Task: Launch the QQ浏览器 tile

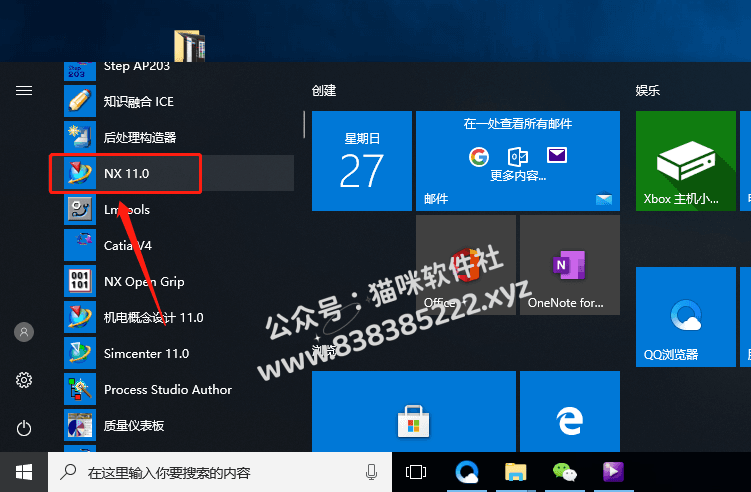Action: click(685, 317)
